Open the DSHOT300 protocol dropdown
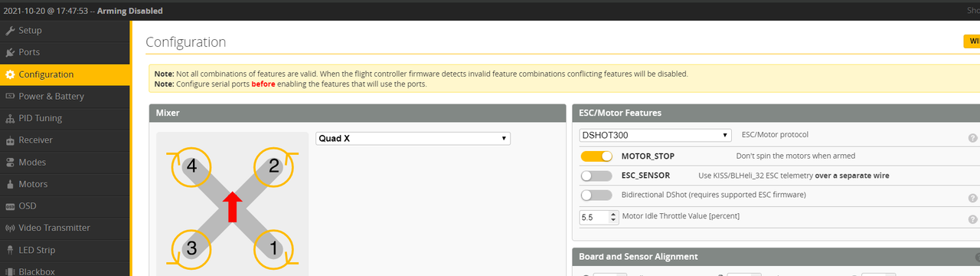 click(655, 135)
